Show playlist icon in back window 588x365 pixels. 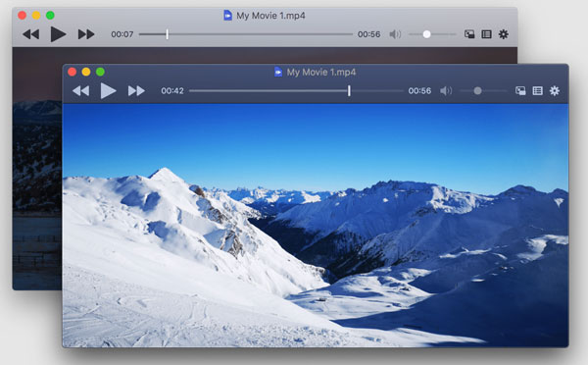(x=486, y=34)
